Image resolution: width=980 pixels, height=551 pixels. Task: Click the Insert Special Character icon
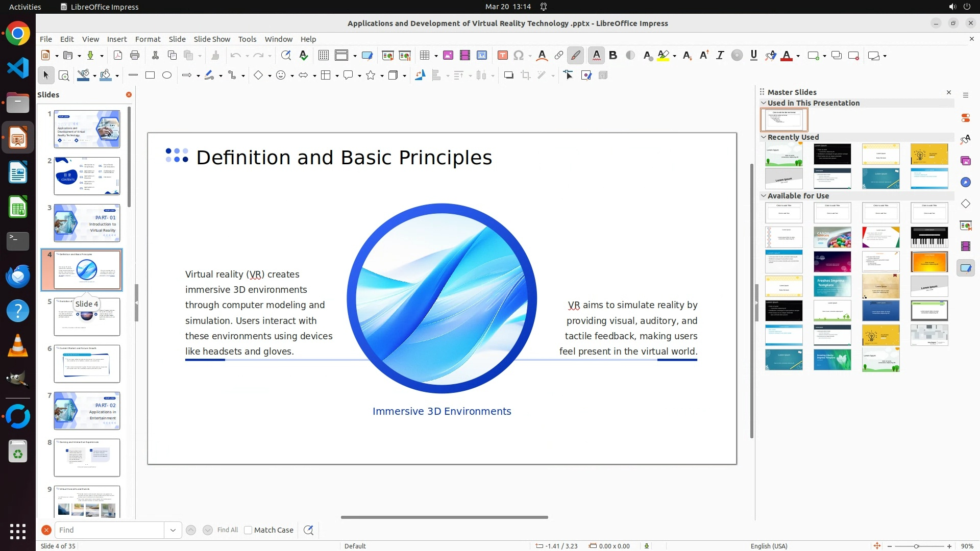click(519, 56)
